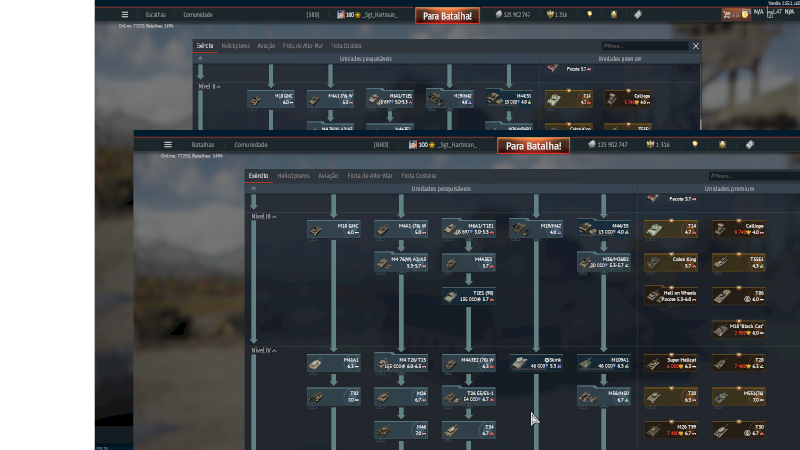Open Frota de Alto-Mar tab in front window
The height and width of the screenshot is (450, 800).
370,176
